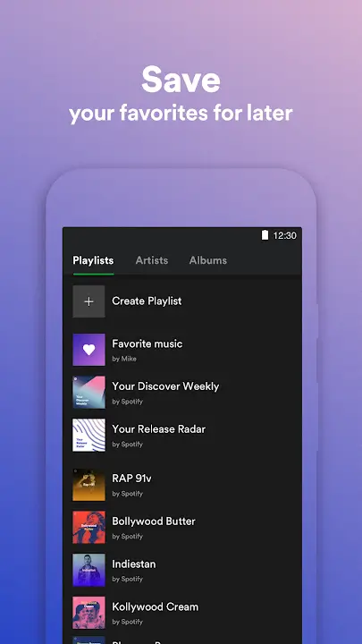Open the Artists tab
The image size is (362, 644).
pyautogui.click(x=152, y=260)
